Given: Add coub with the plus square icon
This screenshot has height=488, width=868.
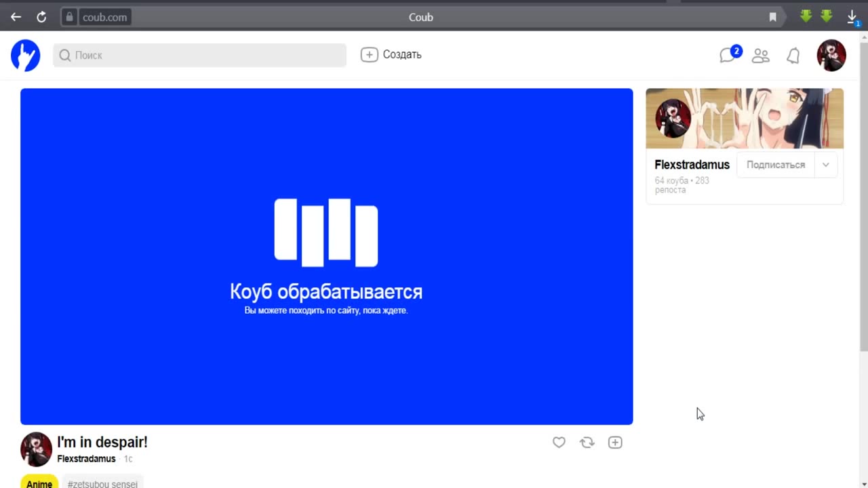Looking at the screenshot, I should [615, 443].
